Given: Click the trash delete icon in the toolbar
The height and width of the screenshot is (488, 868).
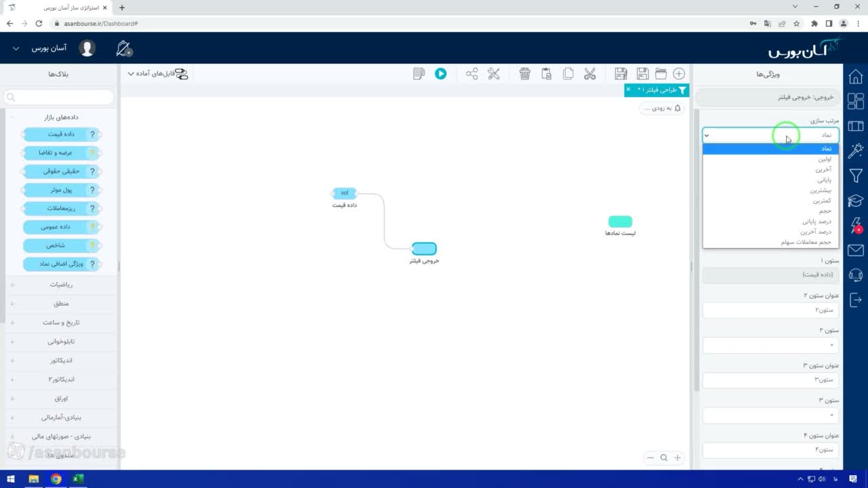Looking at the screenshot, I should coord(525,74).
